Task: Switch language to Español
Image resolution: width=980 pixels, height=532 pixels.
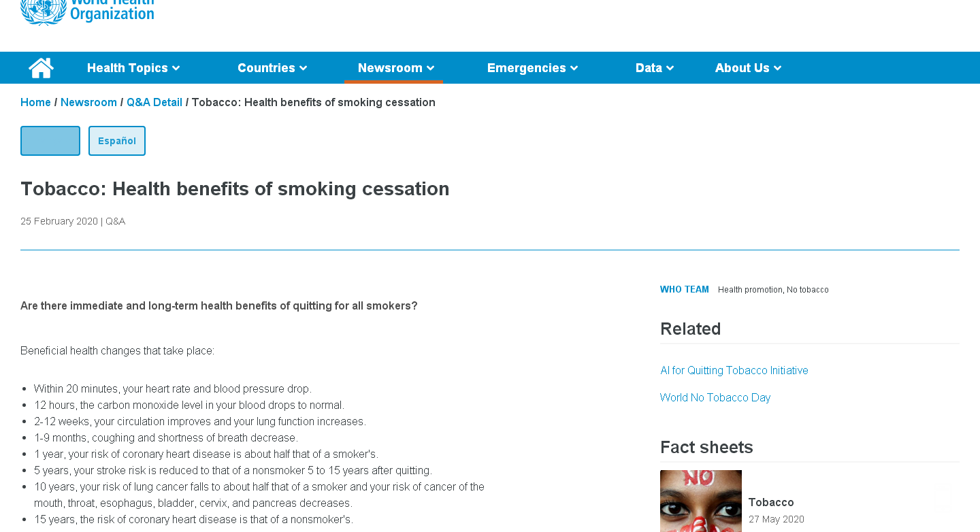Action: [x=117, y=141]
